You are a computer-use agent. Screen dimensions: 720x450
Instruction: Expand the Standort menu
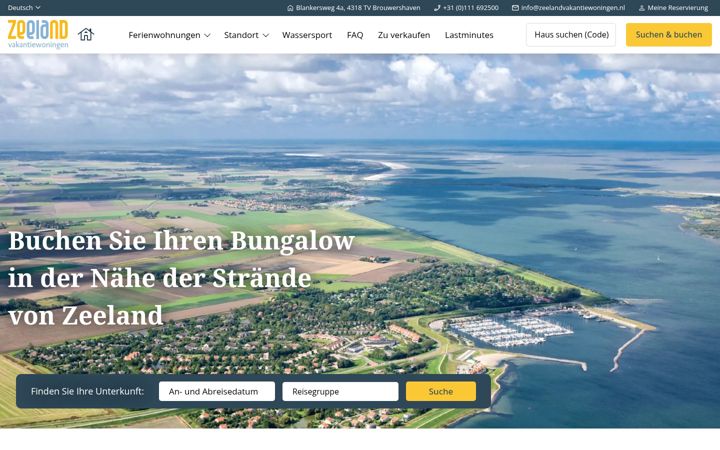click(x=246, y=35)
